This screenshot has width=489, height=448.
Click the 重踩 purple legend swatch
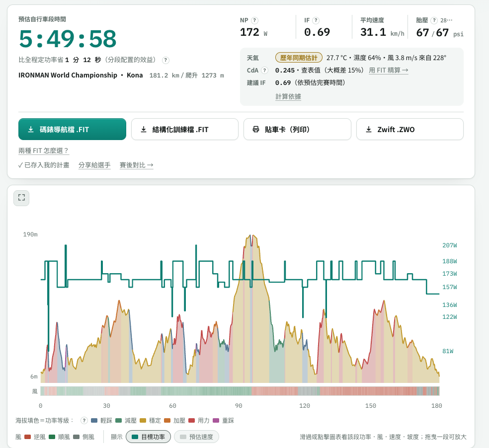tap(216, 421)
